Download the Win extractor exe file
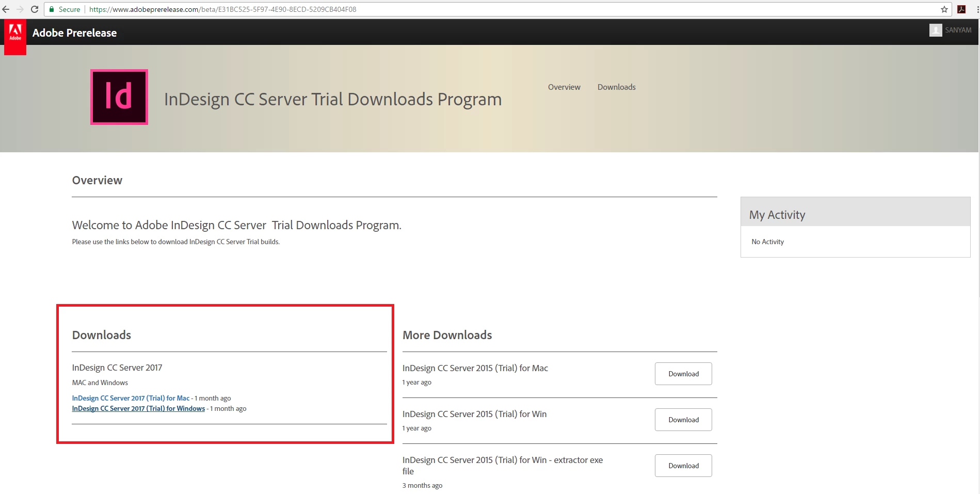Image resolution: width=980 pixels, height=494 pixels. [x=683, y=466]
